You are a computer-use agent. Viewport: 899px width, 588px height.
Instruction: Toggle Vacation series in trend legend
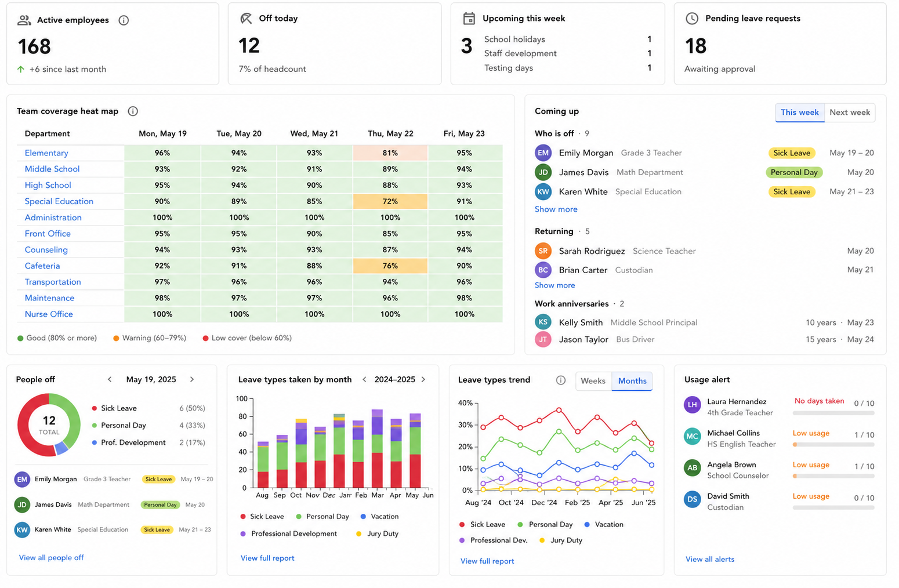[604, 525]
